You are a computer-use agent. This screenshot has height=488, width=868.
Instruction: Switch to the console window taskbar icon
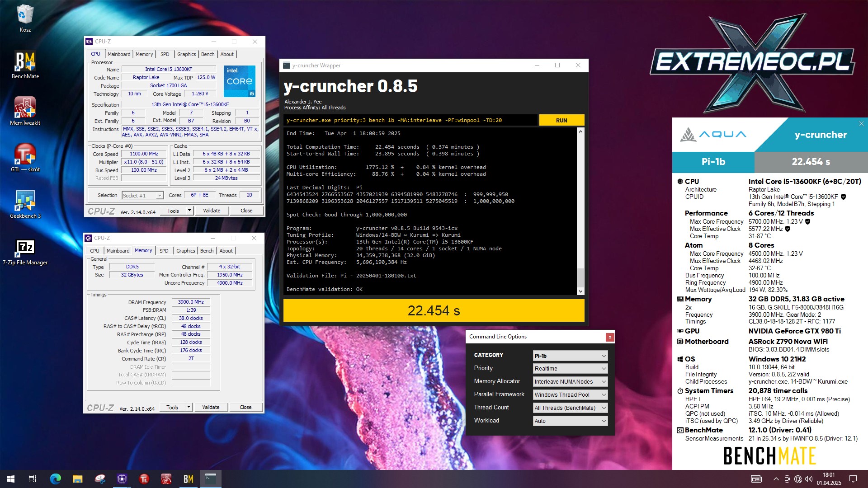(210, 479)
